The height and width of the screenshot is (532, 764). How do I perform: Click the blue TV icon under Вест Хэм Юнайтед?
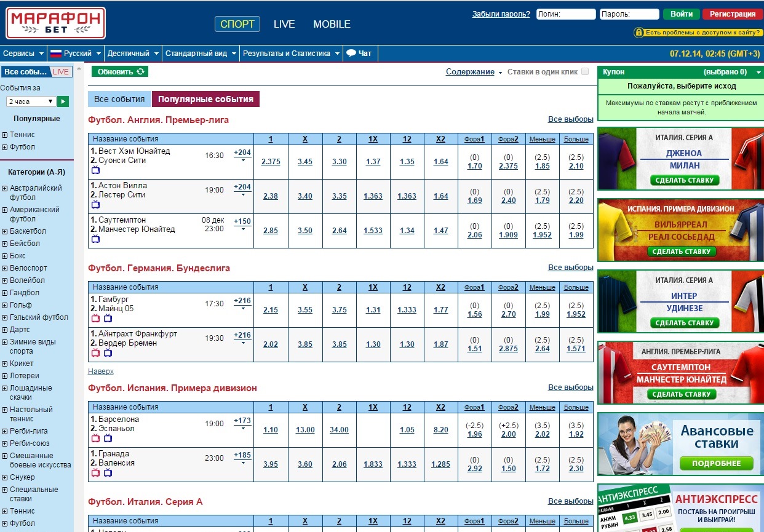click(95, 170)
